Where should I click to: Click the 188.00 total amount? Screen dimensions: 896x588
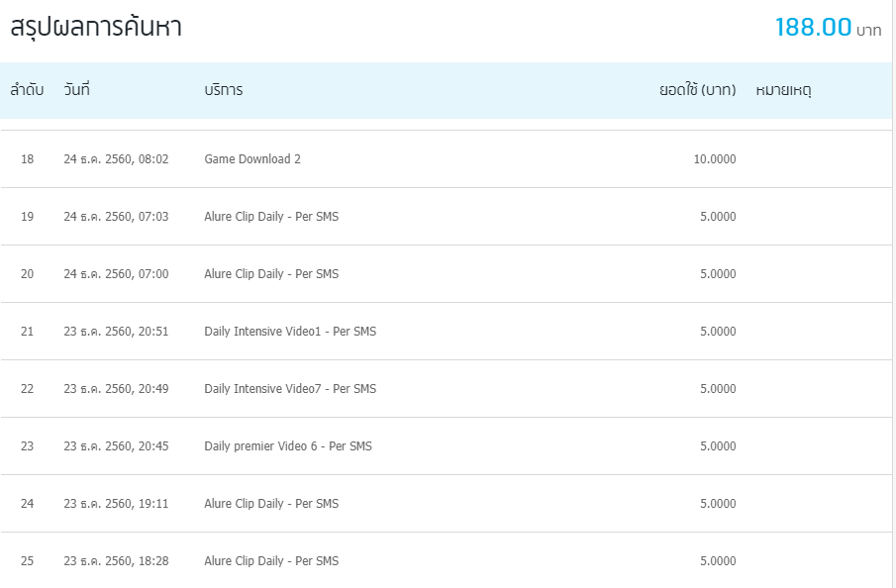click(x=813, y=28)
